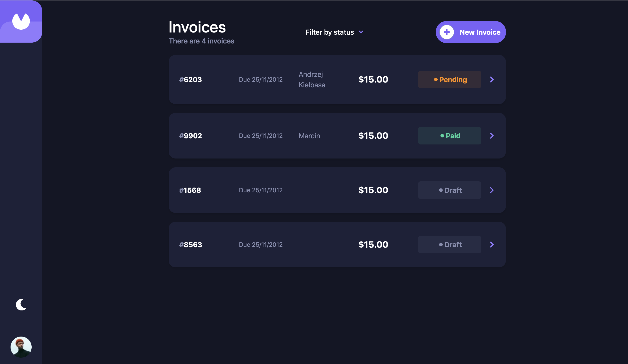628x364 pixels.
Task: Click the chevron next to Filter by status
Action: (361, 32)
